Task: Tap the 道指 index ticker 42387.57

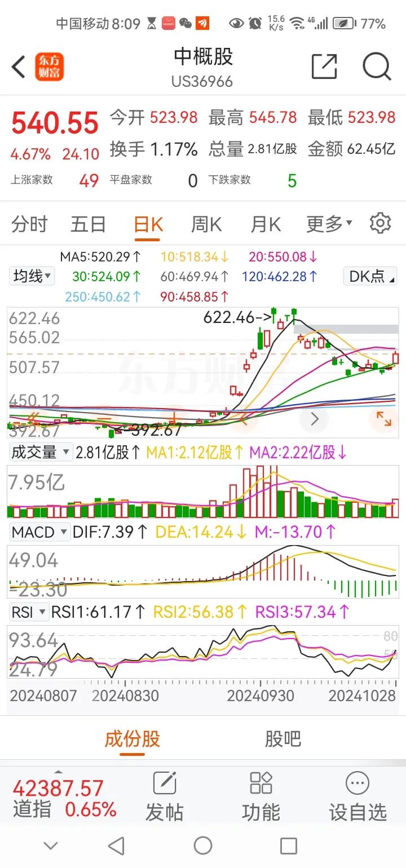Action: point(58,788)
